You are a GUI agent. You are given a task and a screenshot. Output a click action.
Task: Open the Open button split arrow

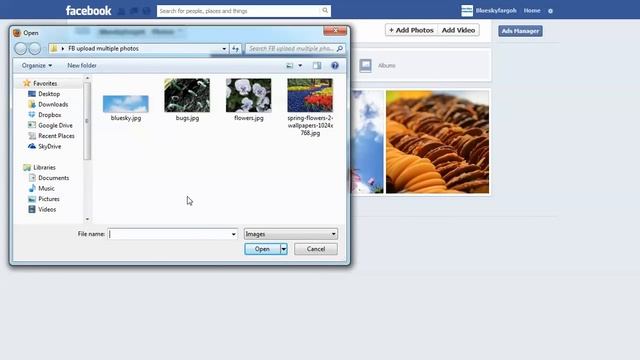tap(284, 249)
